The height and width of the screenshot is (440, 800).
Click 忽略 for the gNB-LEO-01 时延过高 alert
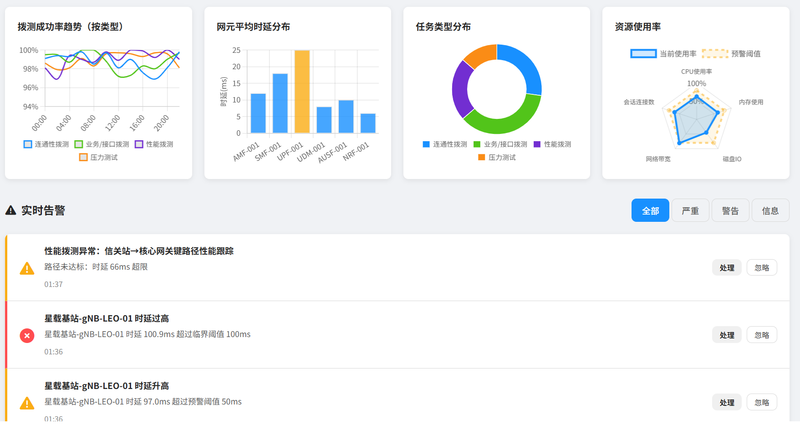762,335
